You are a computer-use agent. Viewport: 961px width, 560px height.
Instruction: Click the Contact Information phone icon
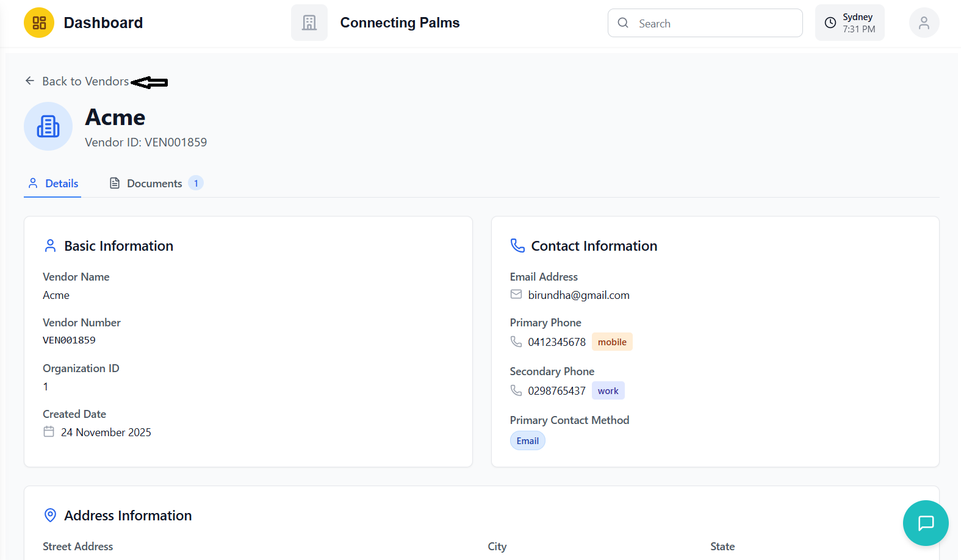pyautogui.click(x=517, y=245)
